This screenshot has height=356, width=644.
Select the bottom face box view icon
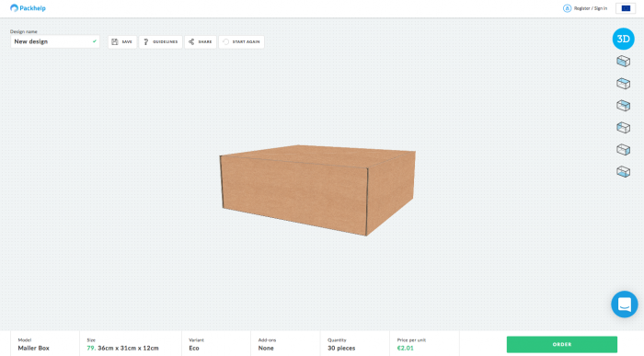pos(624,172)
